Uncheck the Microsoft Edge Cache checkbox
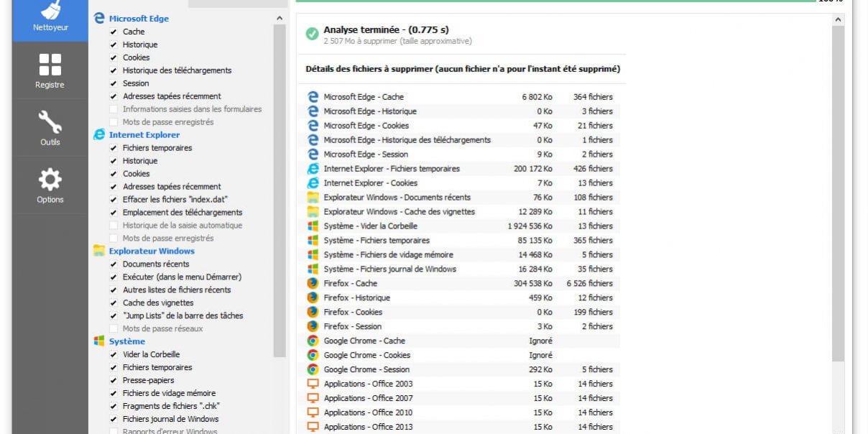The height and width of the screenshot is (434, 868). pyautogui.click(x=114, y=32)
